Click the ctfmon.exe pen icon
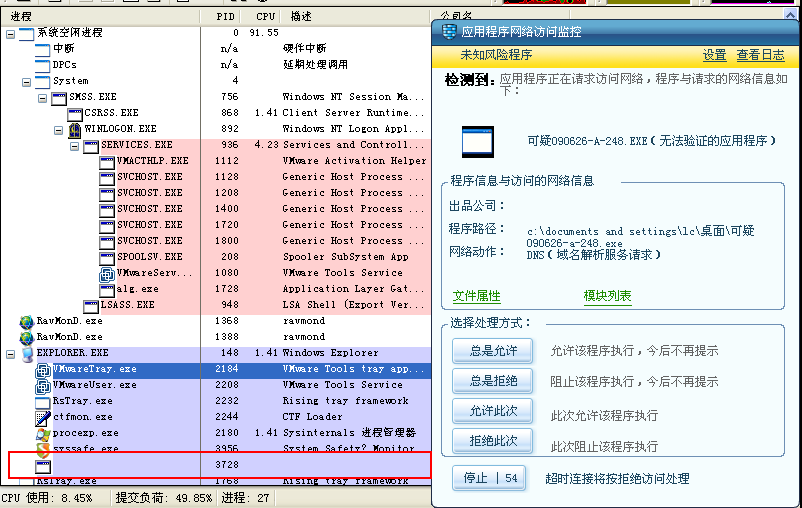The image size is (802, 508). tap(43, 418)
